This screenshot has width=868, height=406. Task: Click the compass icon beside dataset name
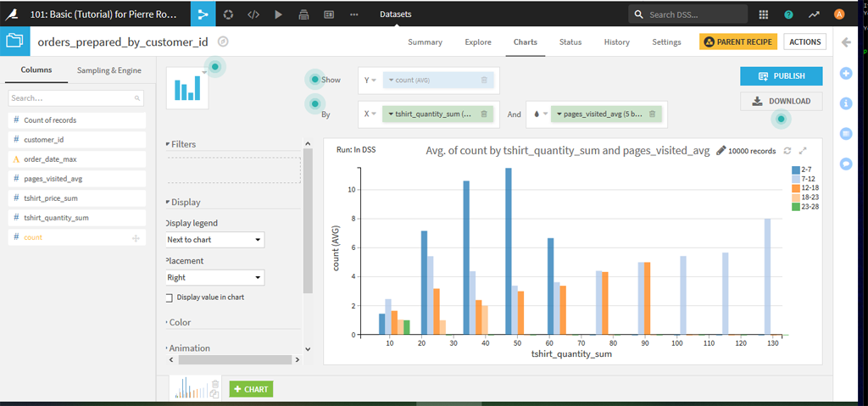coord(223,42)
